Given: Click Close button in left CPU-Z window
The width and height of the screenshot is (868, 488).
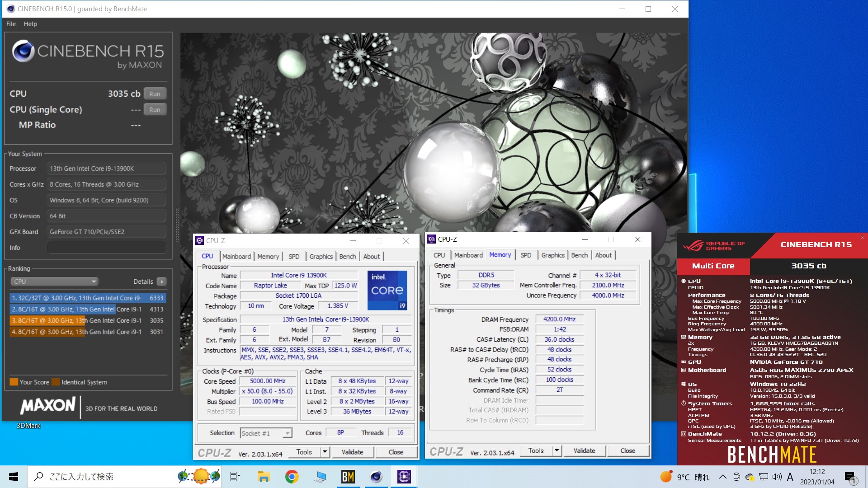Looking at the screenshot, I should coord(396,452).
